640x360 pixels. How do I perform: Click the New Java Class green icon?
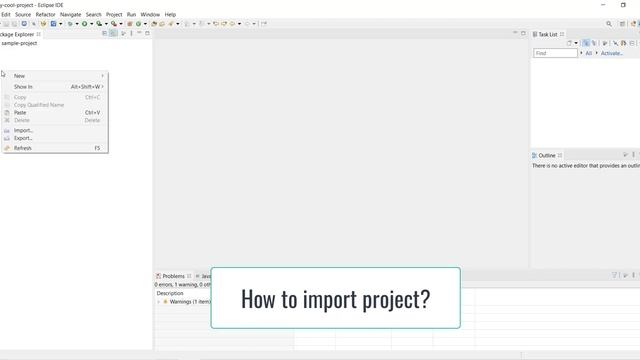[138, 24]
